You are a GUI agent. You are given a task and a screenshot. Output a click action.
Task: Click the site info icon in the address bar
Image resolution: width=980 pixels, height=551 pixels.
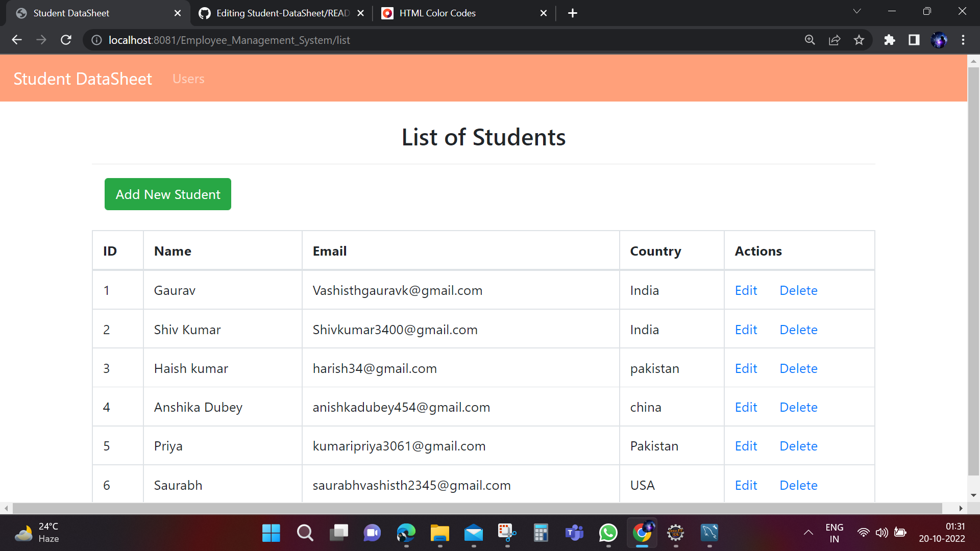tap(96, 40)
